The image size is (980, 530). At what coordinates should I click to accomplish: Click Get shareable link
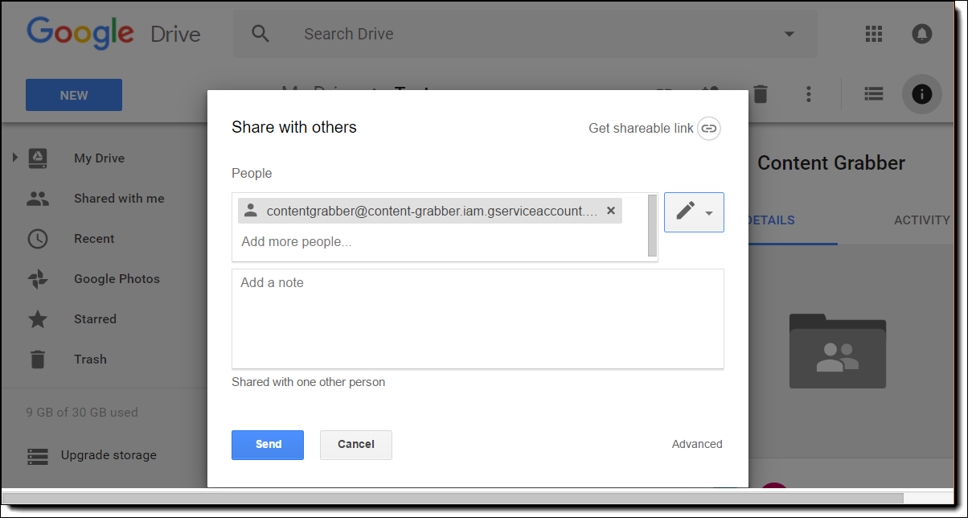tap(654, 129)
